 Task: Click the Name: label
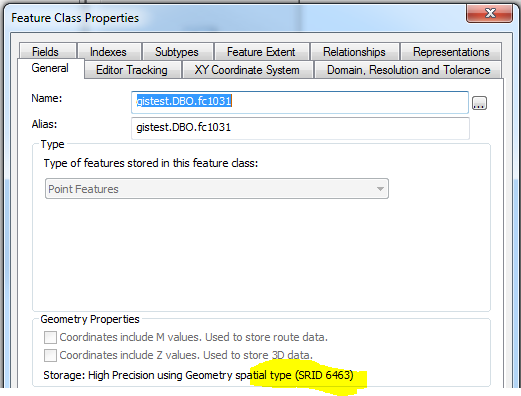pos(47,98)
